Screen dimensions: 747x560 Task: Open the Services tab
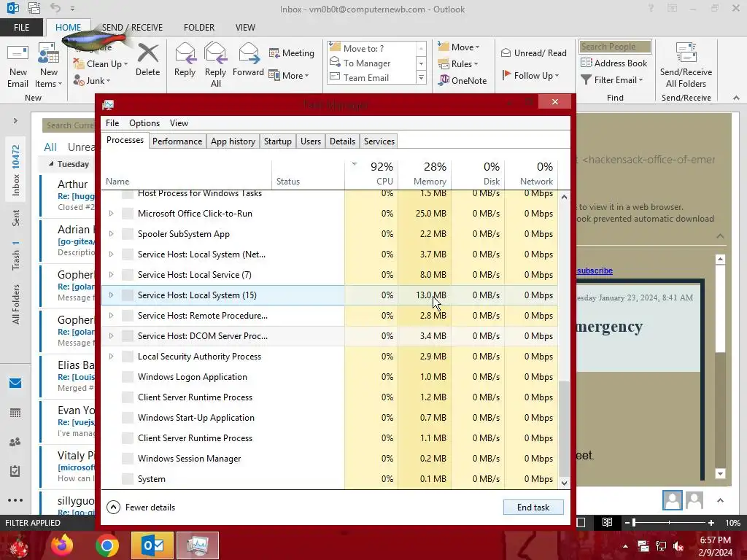(379, 141)
